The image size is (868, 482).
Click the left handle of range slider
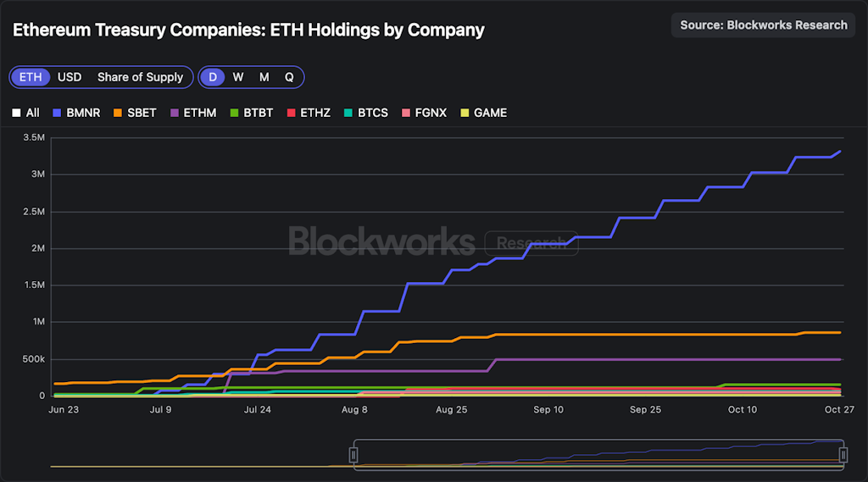pyautogui.click(x=354, y=455)
